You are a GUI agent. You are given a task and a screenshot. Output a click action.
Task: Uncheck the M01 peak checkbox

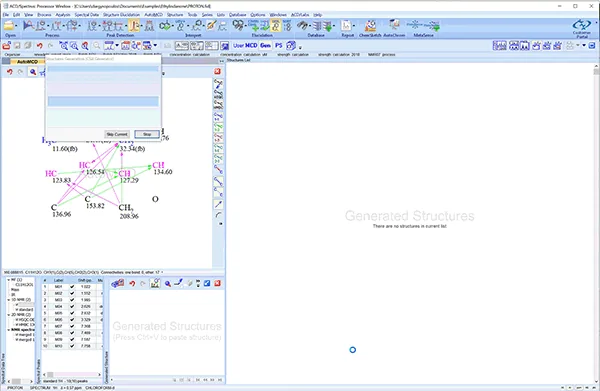72,287
